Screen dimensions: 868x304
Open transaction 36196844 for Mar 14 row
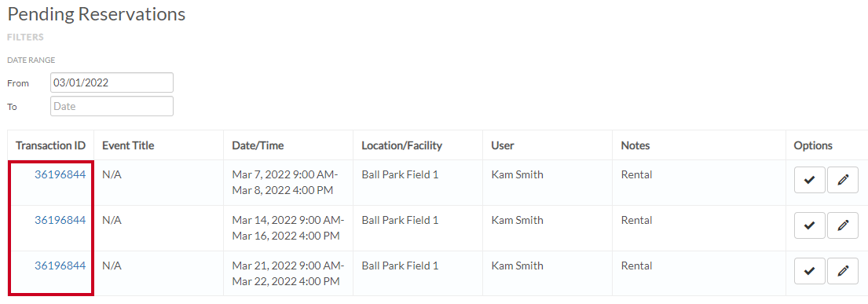pyautogui.click(x=60, y=221)
